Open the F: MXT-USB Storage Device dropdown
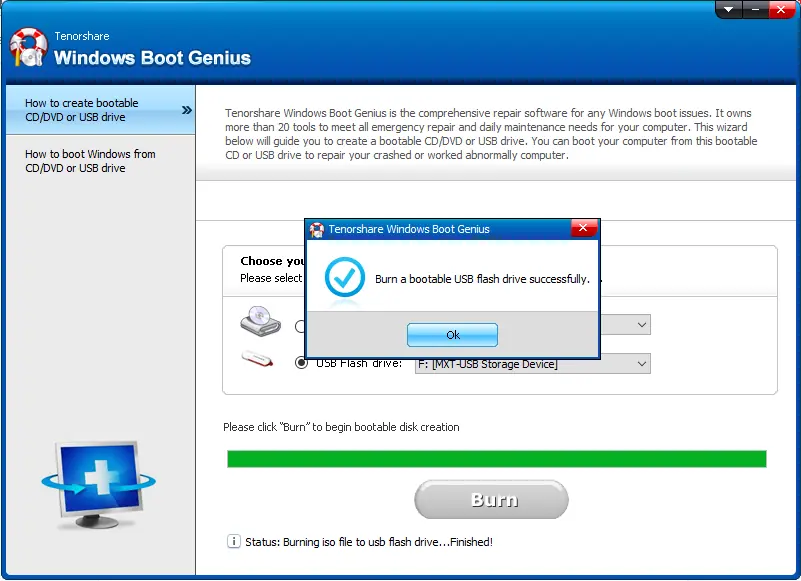Screen dimensions: 801x581 pos(533,364)
